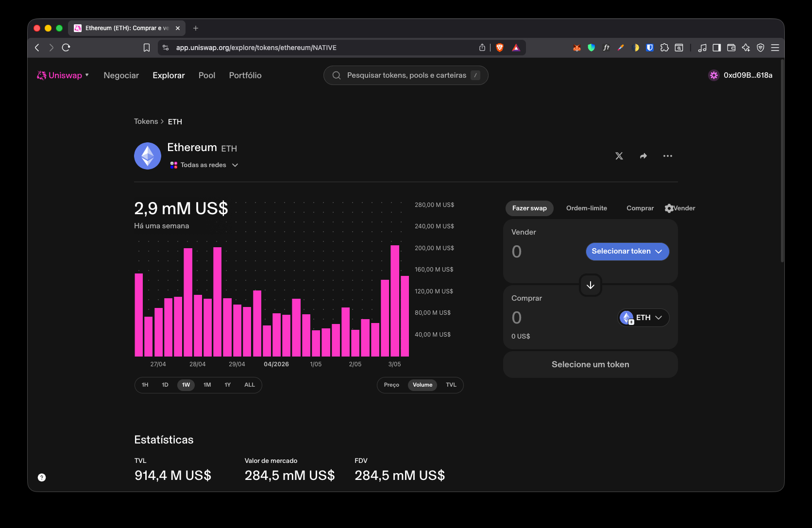Open the Brave VPN shield icon
This screenshot has height=528, width=812.
pos(761,48)
